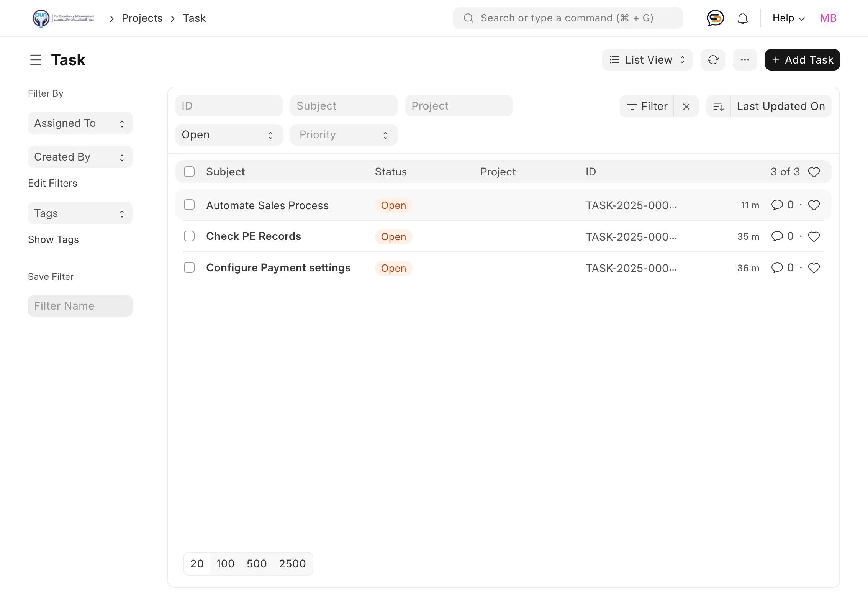The height and width of the screenshot is (597, 868).
Task: Clear filters with the X icon
Action: [x=686, y=107]
